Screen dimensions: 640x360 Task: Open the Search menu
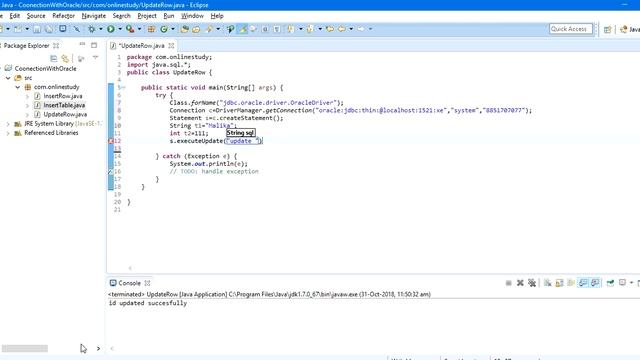pyautogui.click(x=122, y=16)
